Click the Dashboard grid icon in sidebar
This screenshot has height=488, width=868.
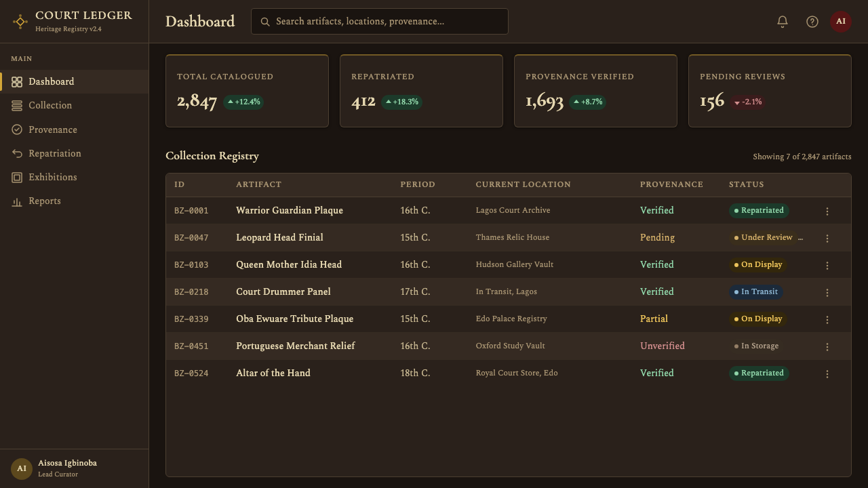17,82
